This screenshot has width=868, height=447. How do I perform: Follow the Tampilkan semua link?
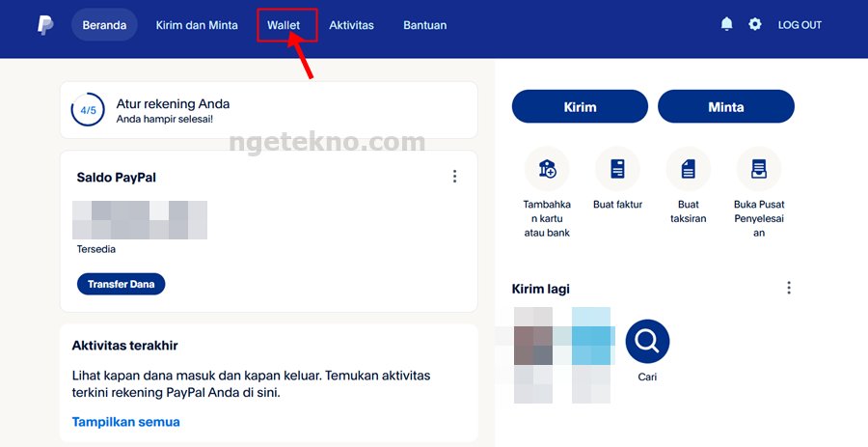[x=125, y=422]
